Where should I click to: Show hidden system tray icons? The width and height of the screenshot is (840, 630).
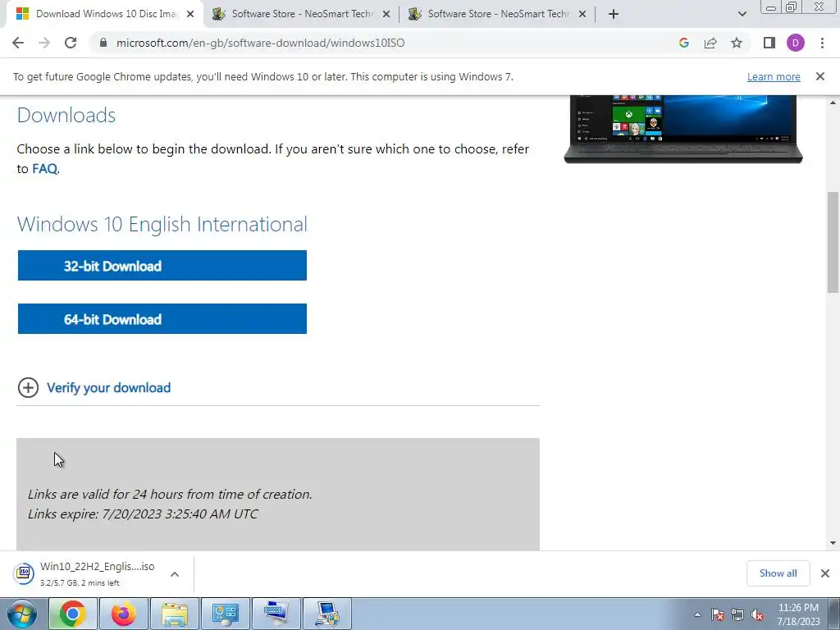coord(697,615)
